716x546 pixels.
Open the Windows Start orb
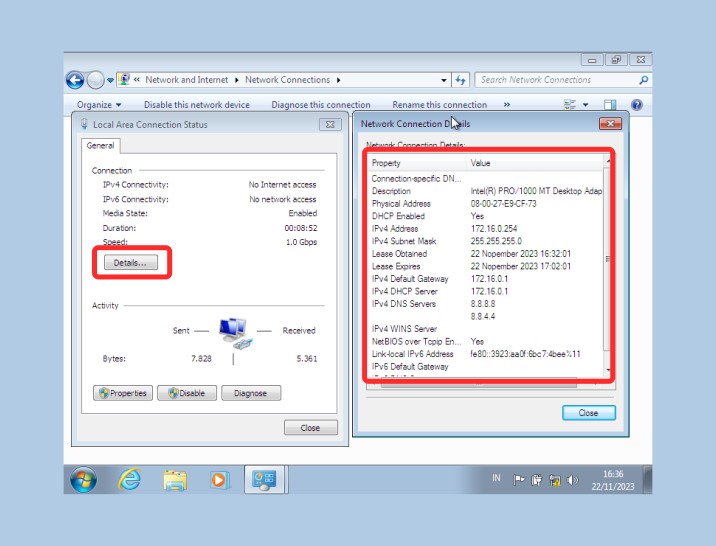(x=84, y=480)
